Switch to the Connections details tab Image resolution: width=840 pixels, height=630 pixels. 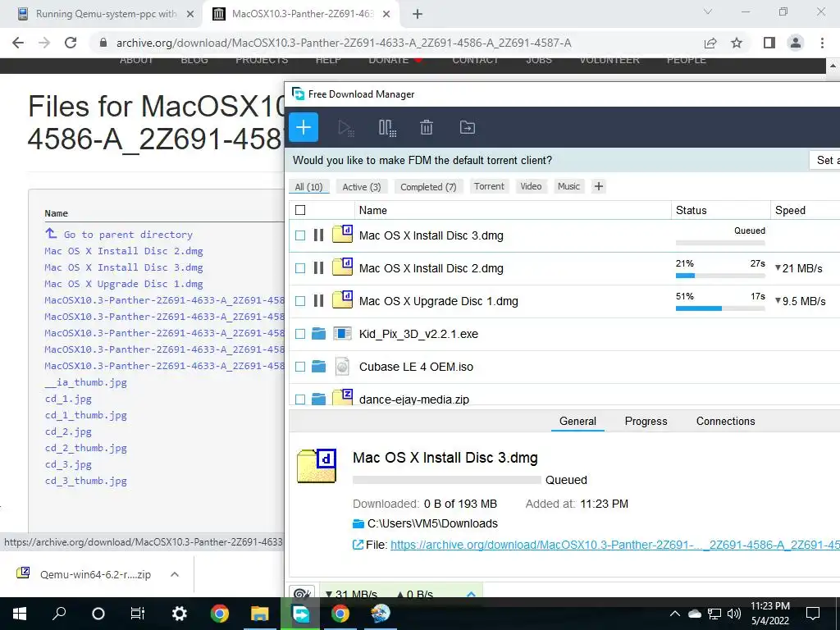(725, 421)
